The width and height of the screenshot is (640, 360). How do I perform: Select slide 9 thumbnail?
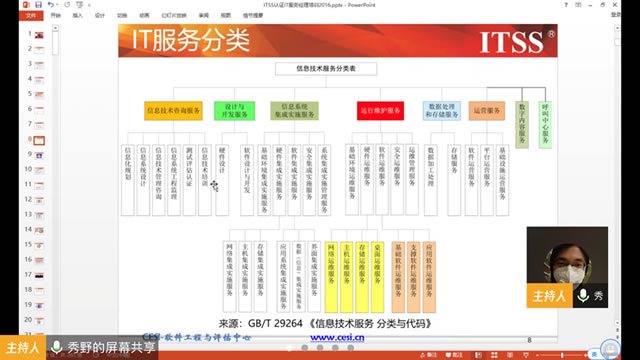coord(39,156)
